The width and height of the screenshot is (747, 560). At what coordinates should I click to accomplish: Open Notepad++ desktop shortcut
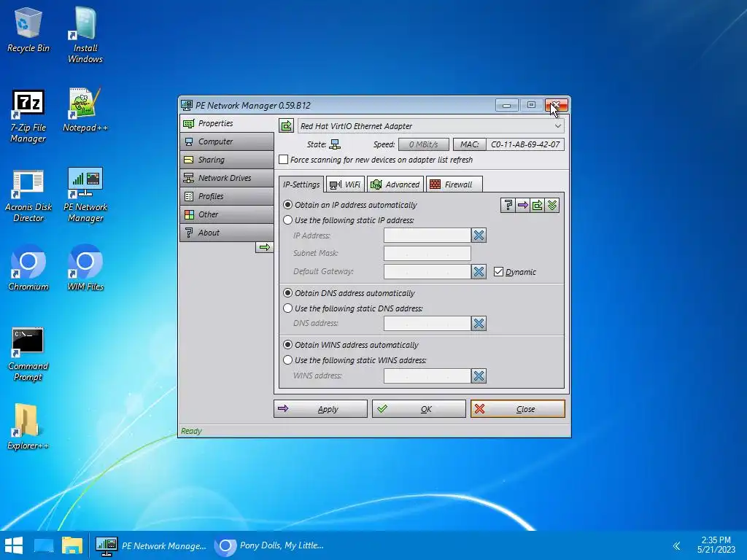click(x=85, y=110)
